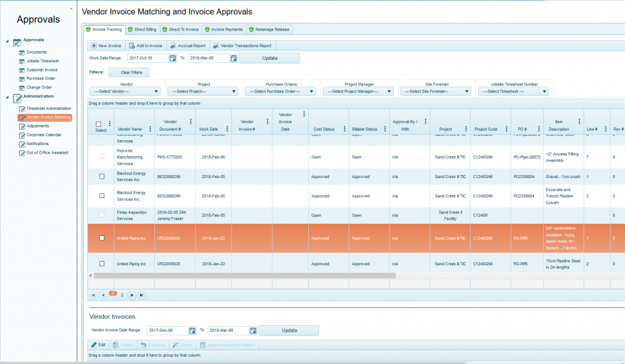625x364 pixels.
Task: Check the Blackout Energy BES2888299 row checkbox
Action: point(101,176)
